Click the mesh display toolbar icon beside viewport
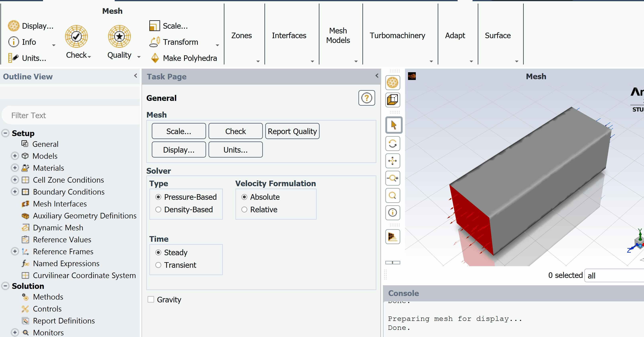Screen dimensions: 644x337 click(x=392, y=82)
